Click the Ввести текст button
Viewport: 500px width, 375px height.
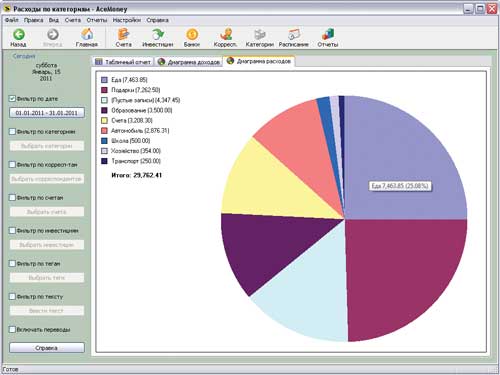coord(47,311)
